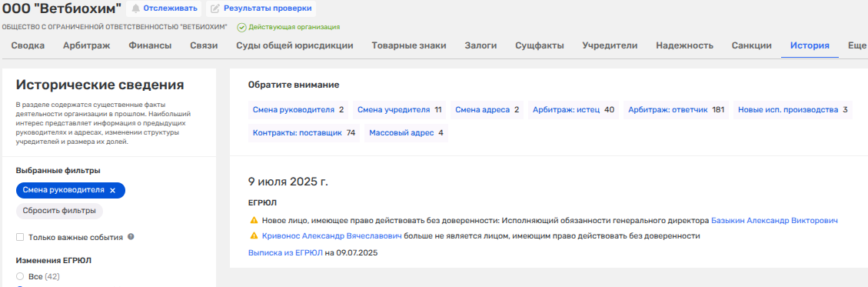Open Выписка из ЕГРЮЛ link

pos(285,252)
